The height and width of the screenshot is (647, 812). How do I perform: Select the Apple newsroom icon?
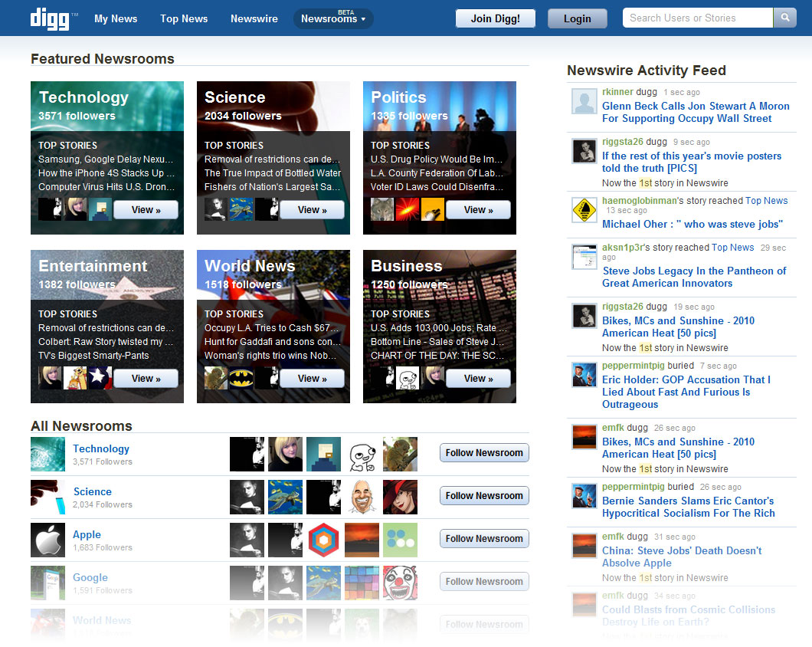point(47,538)
